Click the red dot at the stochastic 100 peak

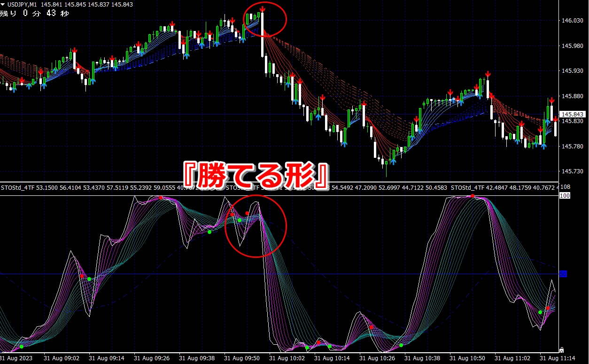click(473, 196)
